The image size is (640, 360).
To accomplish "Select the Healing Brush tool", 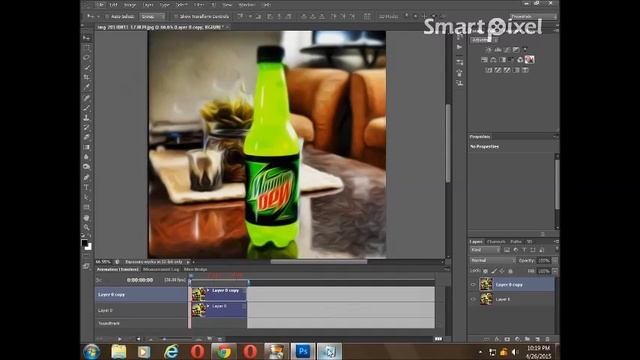I will pyautogui.click(x=86, y=98).
